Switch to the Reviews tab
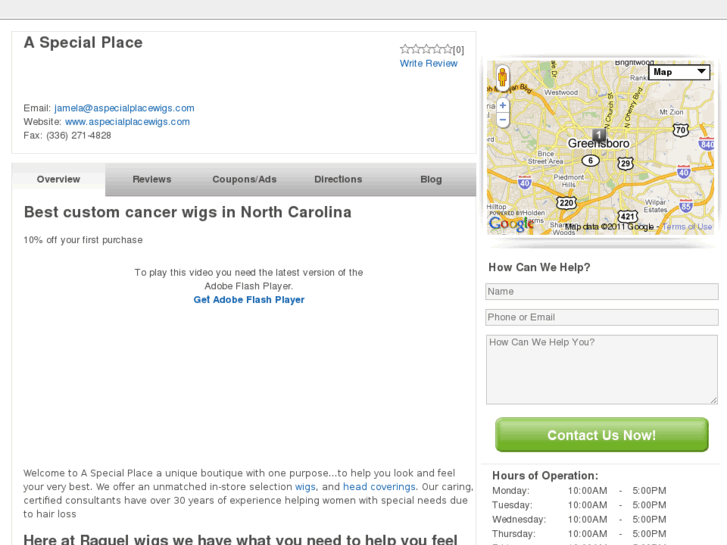727x545 pixels. [152, 180]
